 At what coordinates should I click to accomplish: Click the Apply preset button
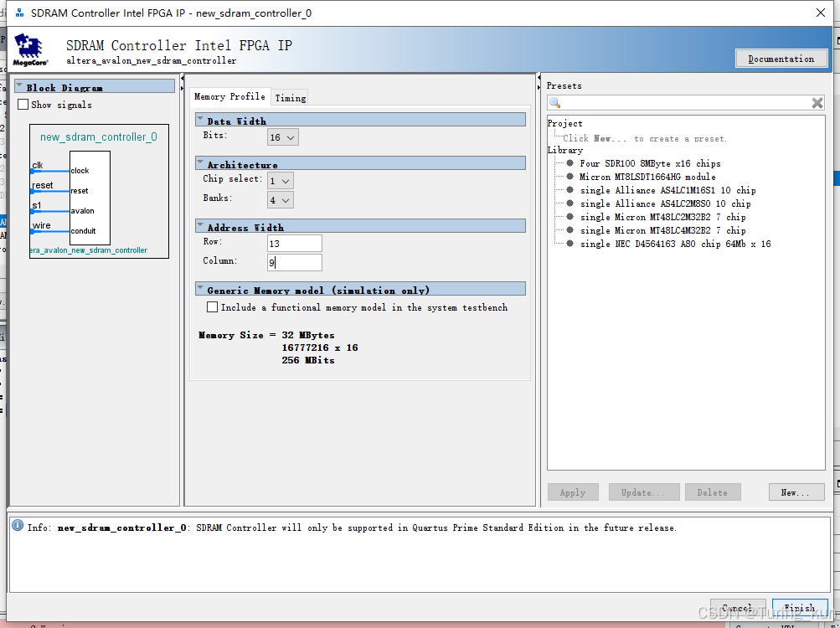pyautogui.click(x=573, y=492)
